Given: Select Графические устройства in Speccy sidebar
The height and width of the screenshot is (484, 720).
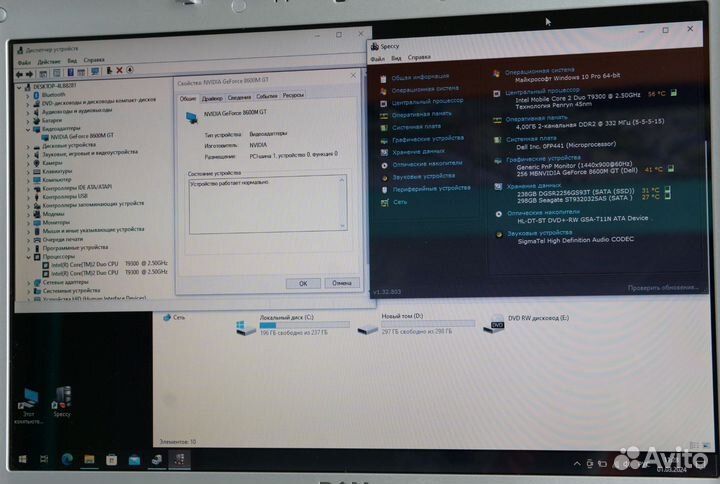Looking at the screenshot, I should [x=428, y=139].
